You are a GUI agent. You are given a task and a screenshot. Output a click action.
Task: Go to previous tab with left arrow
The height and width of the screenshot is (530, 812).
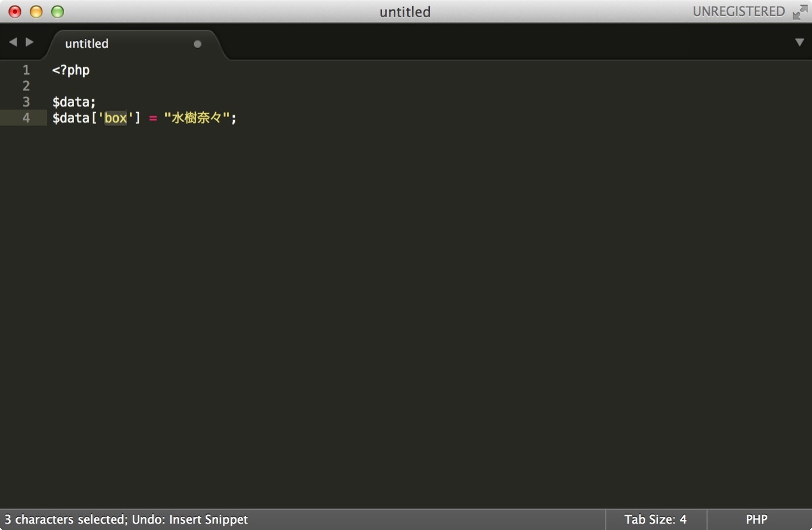pyautogui.click(x=13, y=42)
